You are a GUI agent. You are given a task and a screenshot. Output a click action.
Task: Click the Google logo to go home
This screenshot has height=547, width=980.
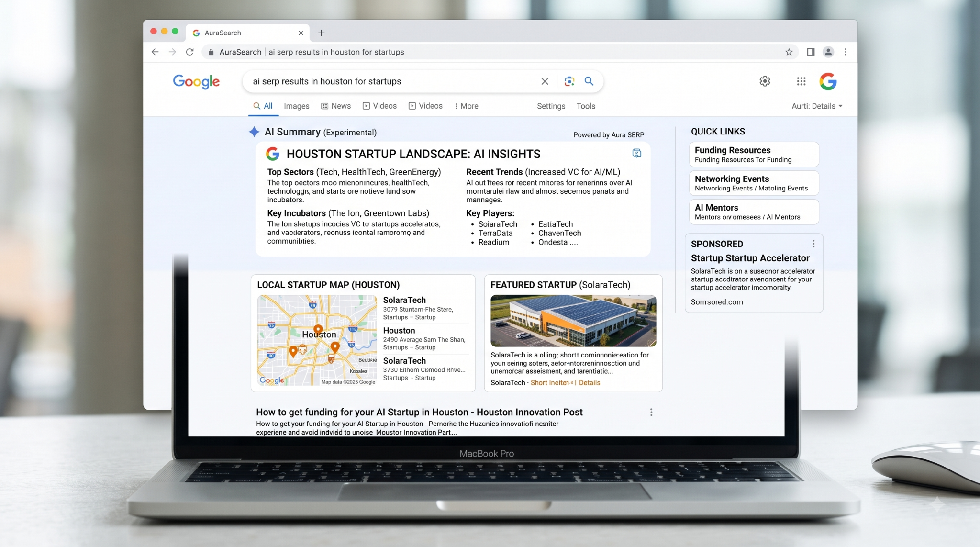click(x=196, y=82)
